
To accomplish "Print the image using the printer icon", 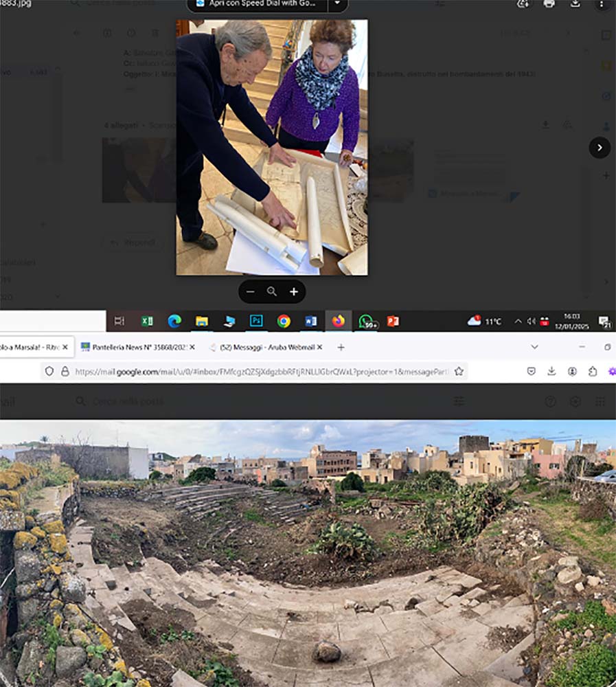I will (x=549, y=4).
